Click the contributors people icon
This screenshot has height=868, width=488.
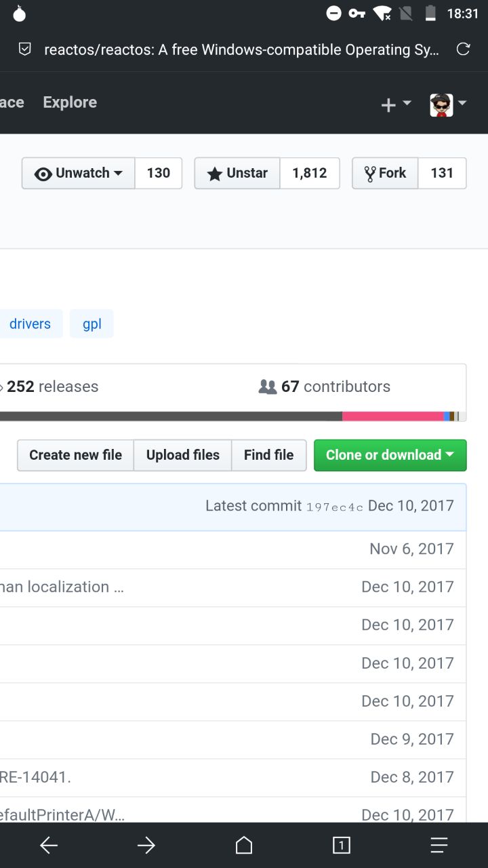click(x=268, y=387)
